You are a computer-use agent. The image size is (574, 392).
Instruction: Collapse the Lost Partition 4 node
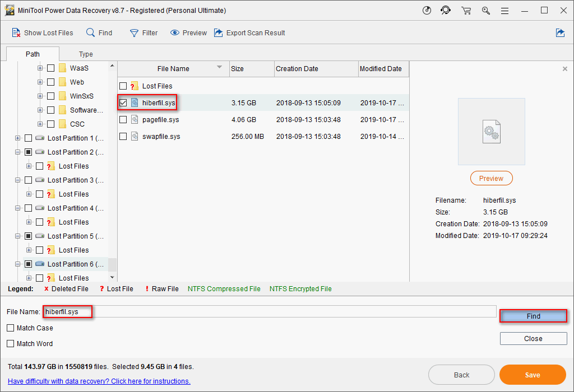17,208
